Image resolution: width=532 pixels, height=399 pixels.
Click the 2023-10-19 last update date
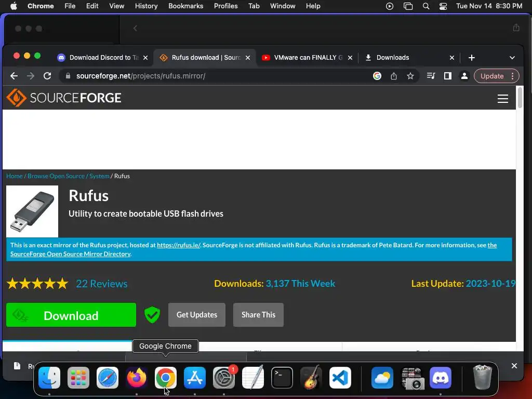pos(490,284)
